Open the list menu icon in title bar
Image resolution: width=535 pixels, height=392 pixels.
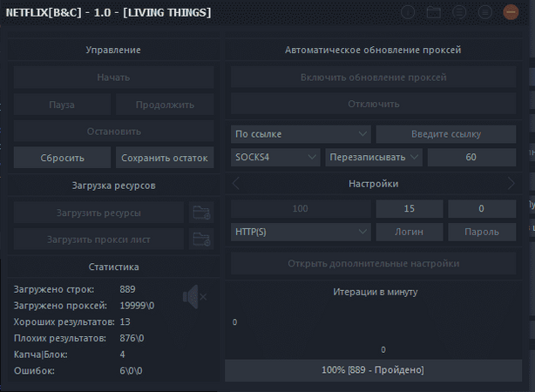click(x=484, y=12)
